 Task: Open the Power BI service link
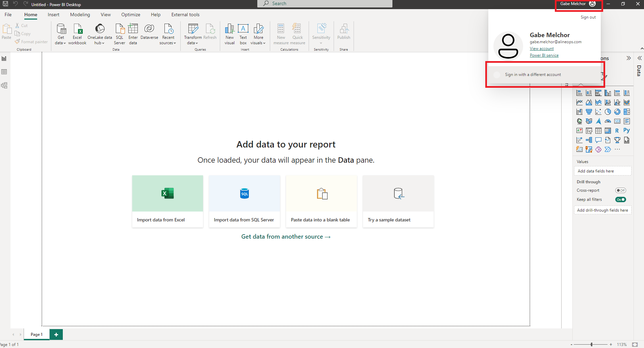(x=544, y=55)
